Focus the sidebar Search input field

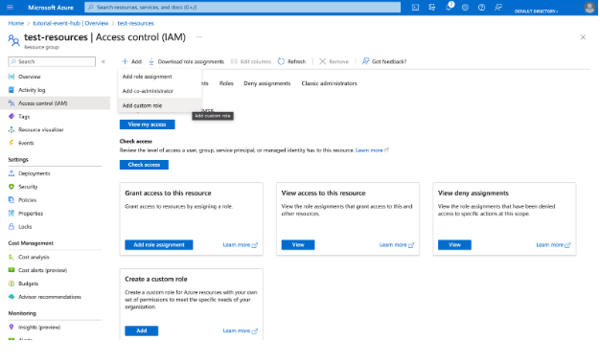[52, 61]
